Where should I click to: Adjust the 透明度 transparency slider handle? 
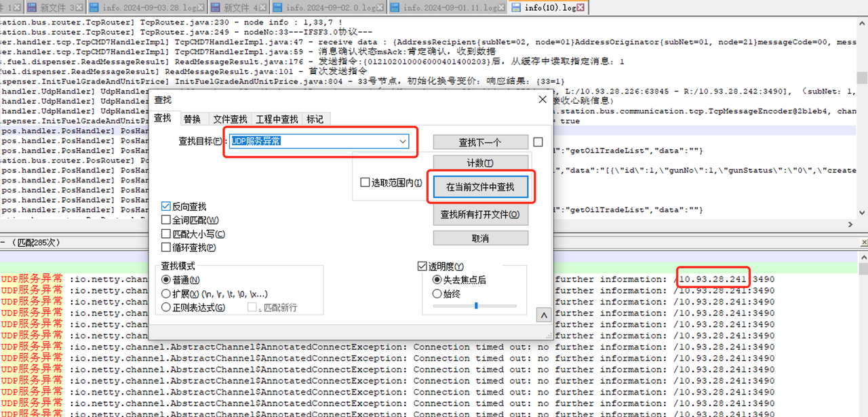(x=476, y=306)
